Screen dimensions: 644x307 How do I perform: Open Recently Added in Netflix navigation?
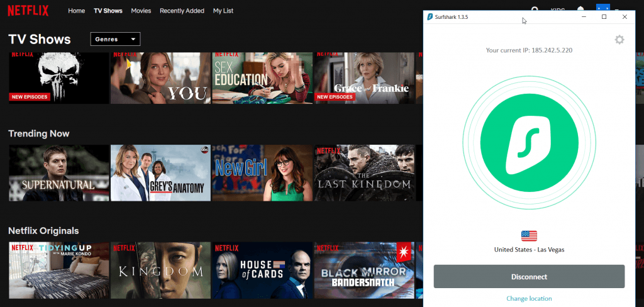tap(182, 11)
